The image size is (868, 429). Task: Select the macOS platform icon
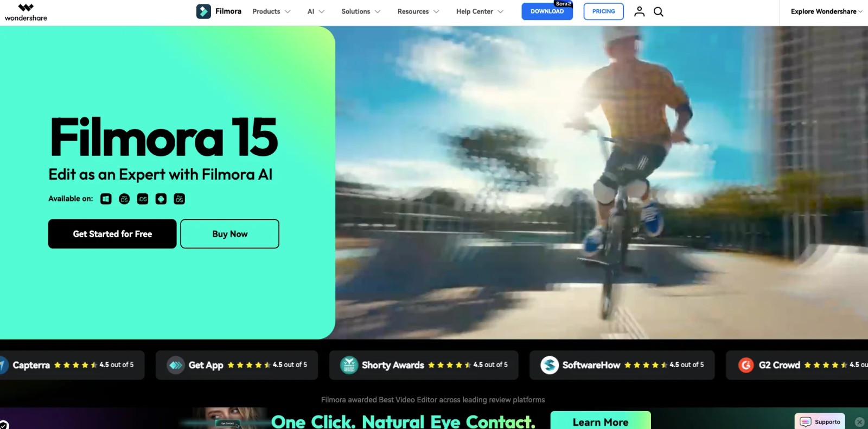(x=124, y=199)
